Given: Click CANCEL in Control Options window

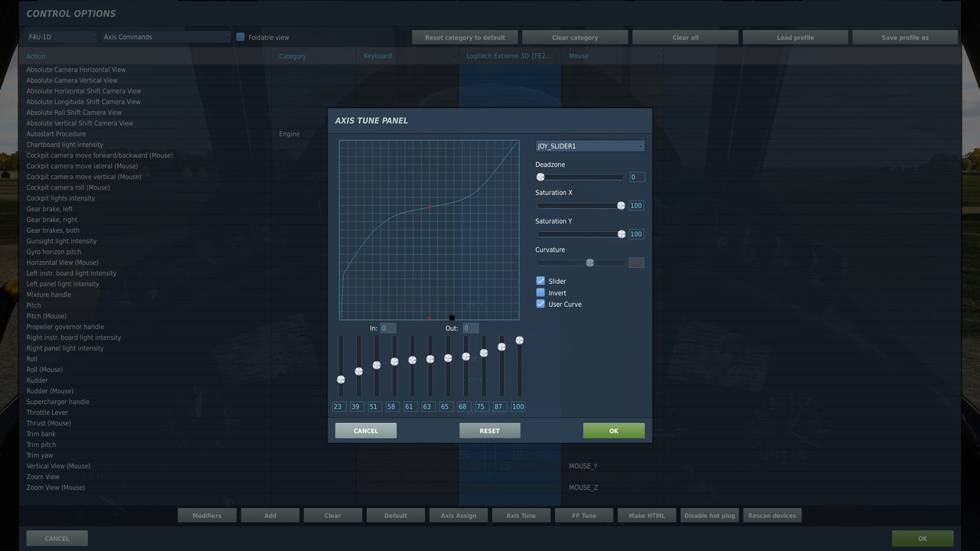Looking at the screenshot, I should 57,539.
